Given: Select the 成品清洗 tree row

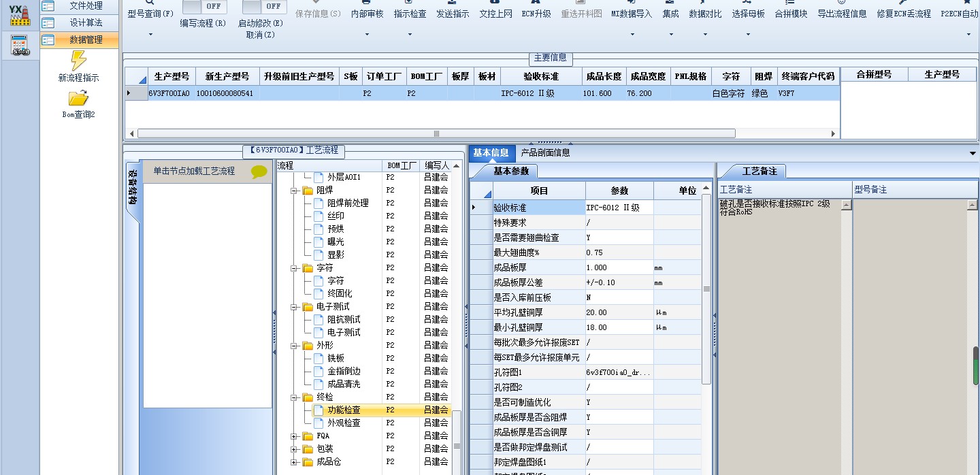Looking at the screenshot, I should [363, 384].
